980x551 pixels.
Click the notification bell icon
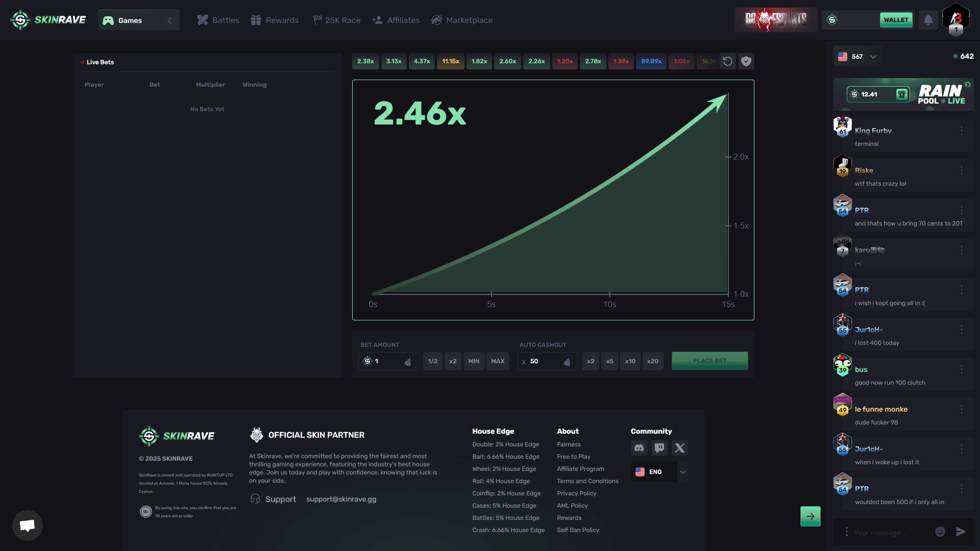coord(928,19)
